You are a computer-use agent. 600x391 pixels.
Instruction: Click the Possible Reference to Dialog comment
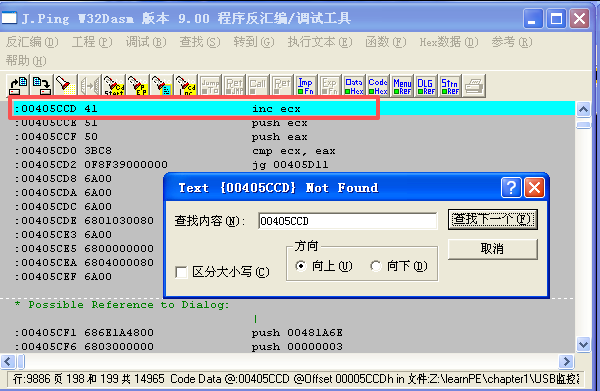tap(122, 305)
